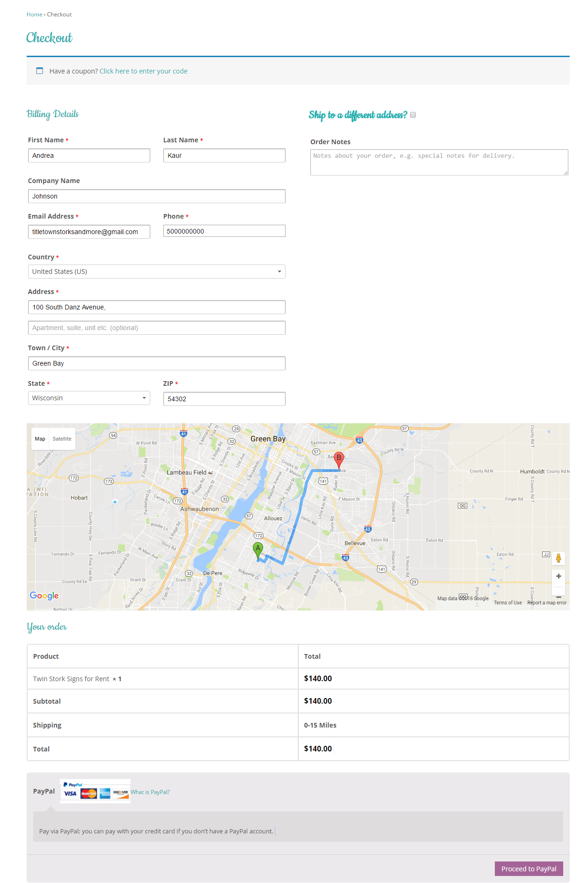The width and height of the screenshot is (588, 883).
Task: Click the 0-15 Miles shipping value
Action: tap(320, 725)
